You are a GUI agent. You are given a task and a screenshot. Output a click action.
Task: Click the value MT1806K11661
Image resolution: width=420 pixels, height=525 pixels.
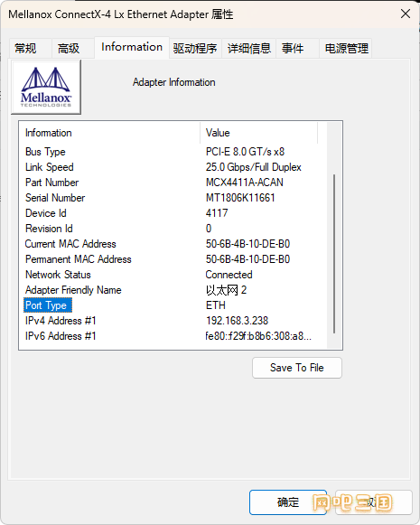pyautogui.click(x=240, y=198)
